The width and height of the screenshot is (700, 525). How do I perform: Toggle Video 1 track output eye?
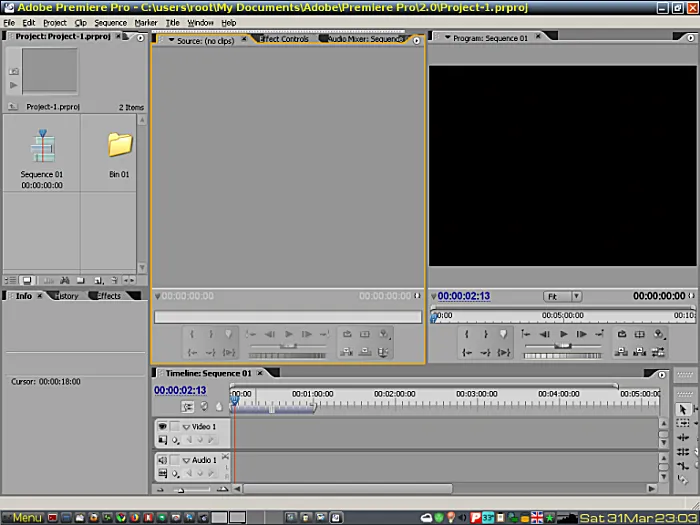[x=162, y=426]
